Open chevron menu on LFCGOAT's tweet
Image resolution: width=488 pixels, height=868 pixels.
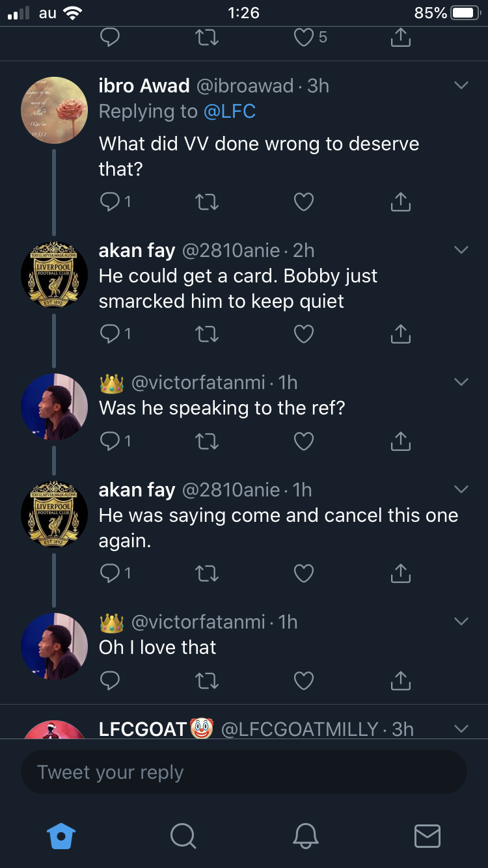pos(461,729)
